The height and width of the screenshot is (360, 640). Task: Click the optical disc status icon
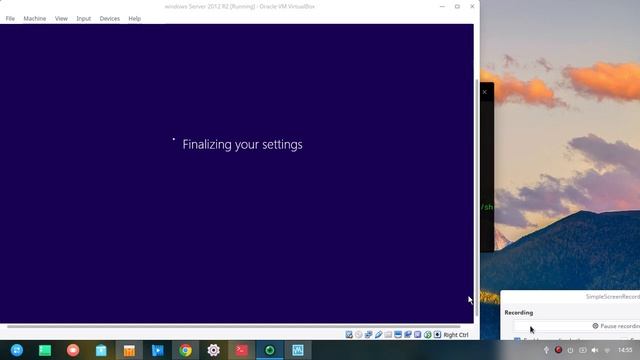pos(359,335)
